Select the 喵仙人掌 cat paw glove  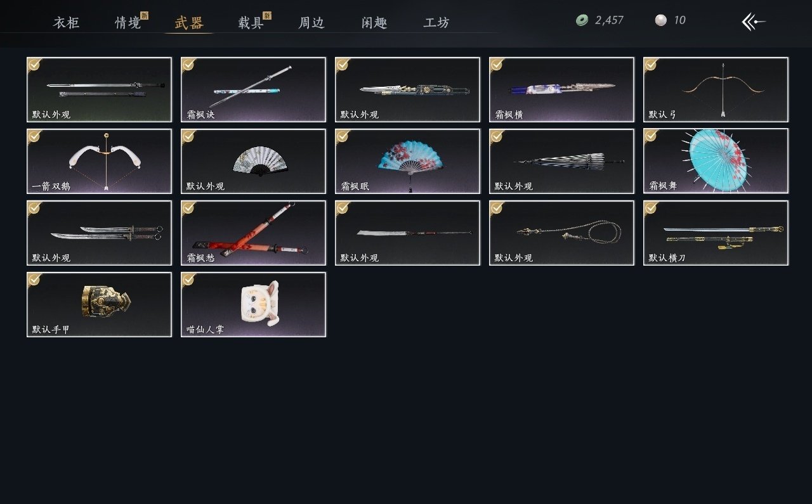(x=254, y=304)
